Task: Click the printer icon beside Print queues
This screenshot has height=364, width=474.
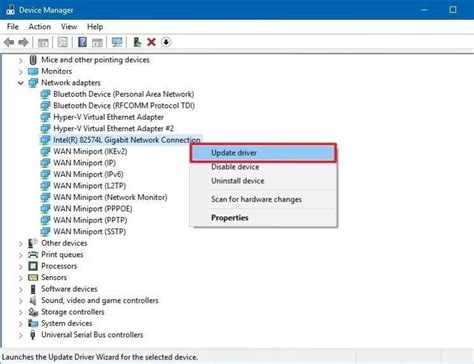Action: pyautogui.click(x=33, y=255)
